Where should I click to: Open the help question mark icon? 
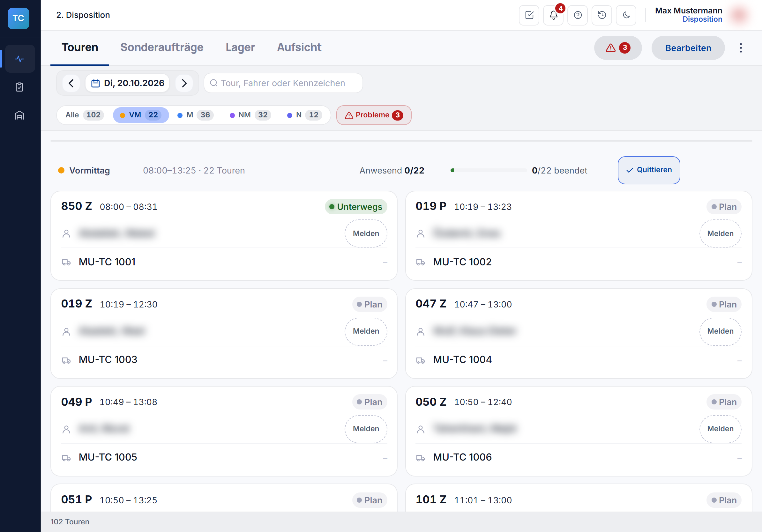578,15
